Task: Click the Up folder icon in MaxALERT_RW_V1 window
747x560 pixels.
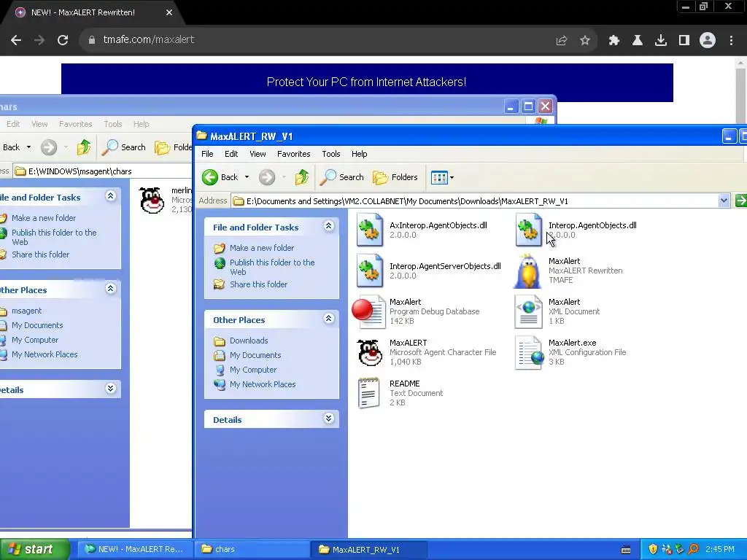Action: click(301, 177)
